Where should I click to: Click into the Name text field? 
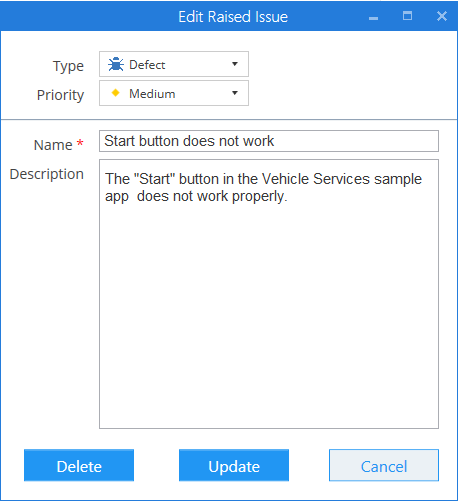click(x=269, y=141)
